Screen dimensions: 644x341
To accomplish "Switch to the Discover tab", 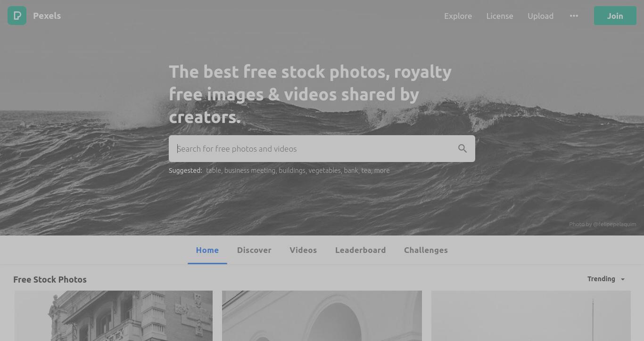I will (x=254, y=250).
